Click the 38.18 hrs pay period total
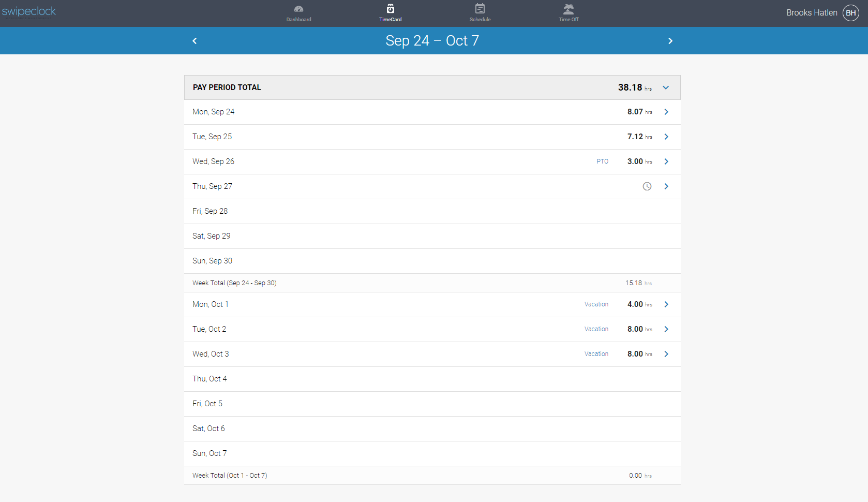Viewport: 868px width, 502px height. (x=635, y=87)
